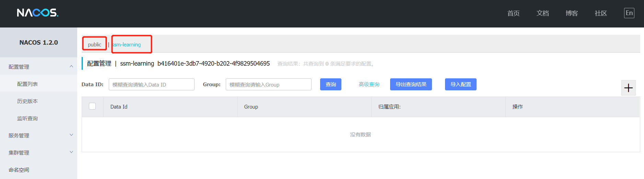Open 高级查询 advanced search
This screenshot has height=179, width=644.
(x=369, y=84)
